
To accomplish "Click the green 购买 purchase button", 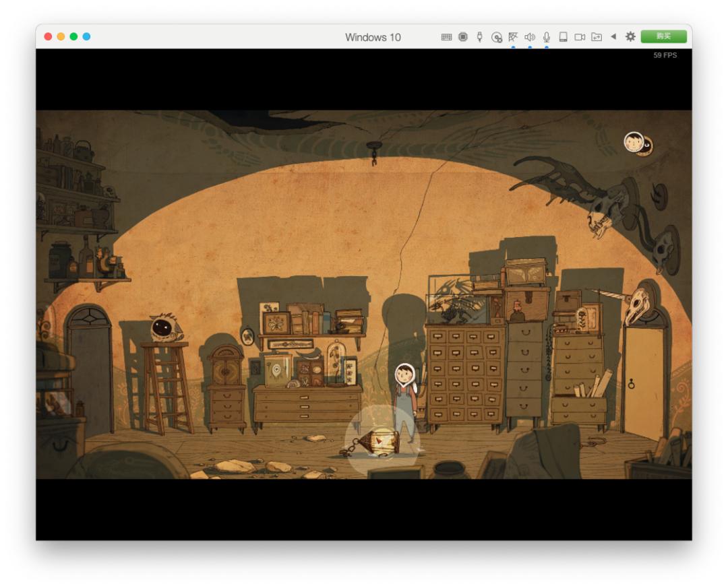I will tap(663, 36).
